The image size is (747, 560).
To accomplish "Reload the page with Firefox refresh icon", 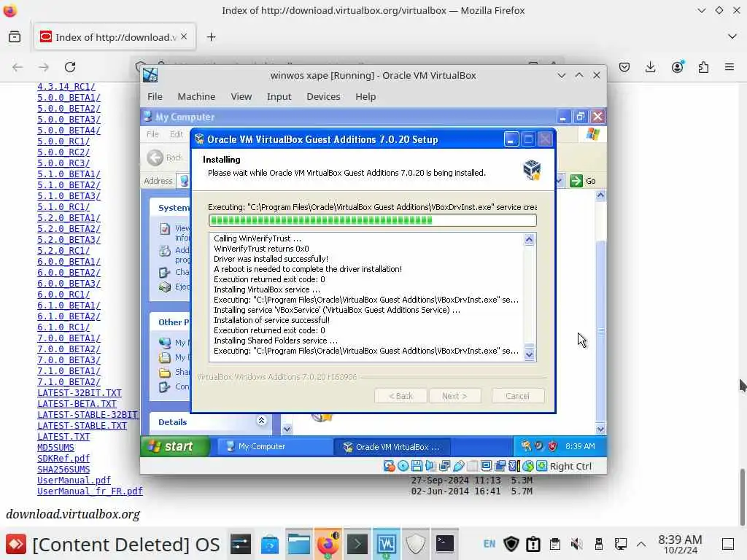I will point(70,67).
